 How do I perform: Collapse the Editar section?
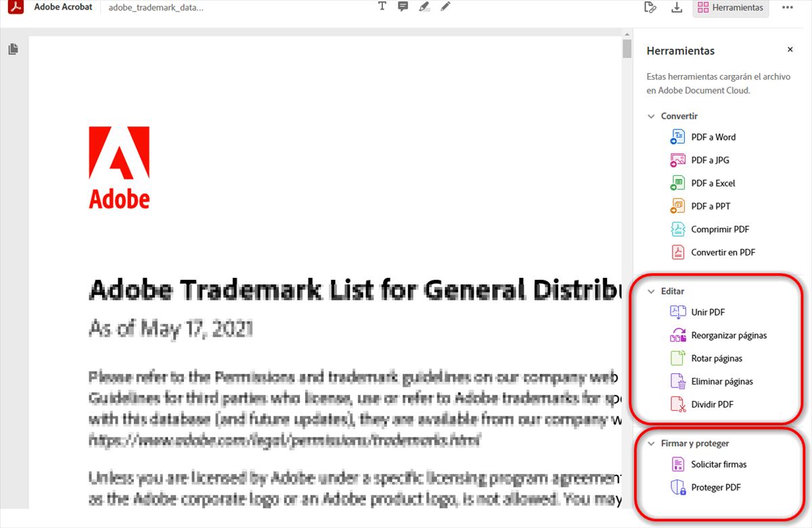[x=652, y=291]
